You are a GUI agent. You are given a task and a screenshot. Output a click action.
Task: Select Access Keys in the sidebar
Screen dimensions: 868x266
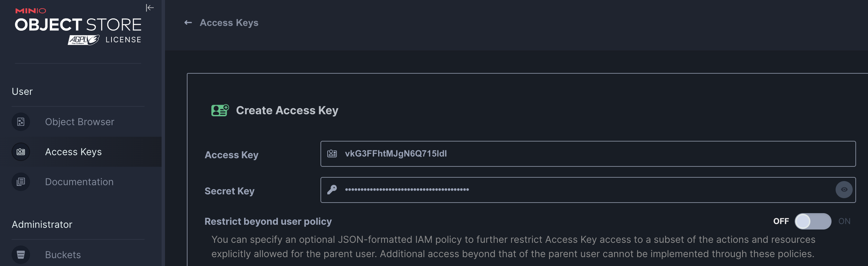[x=73, y=152]
